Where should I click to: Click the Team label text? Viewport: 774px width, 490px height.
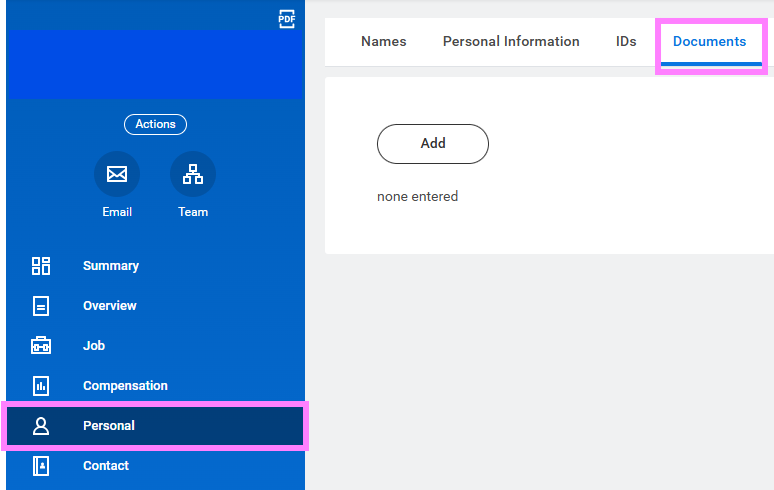point(193,212)
